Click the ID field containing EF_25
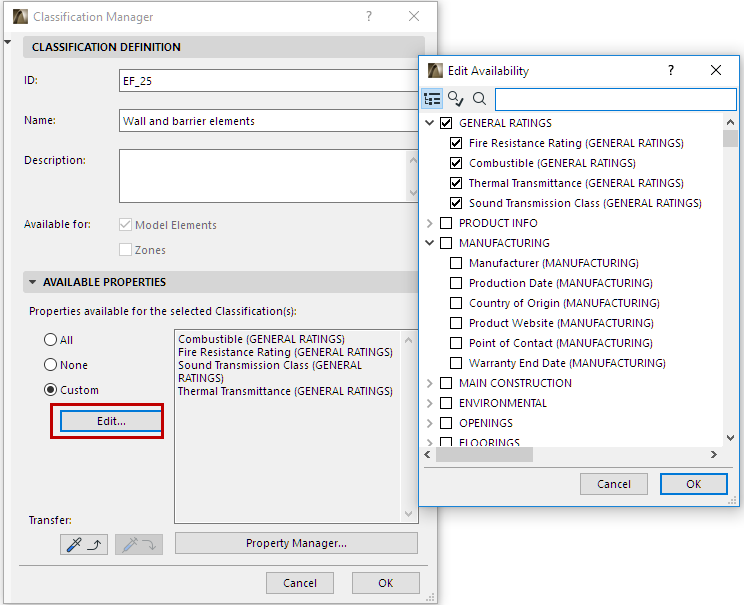The image size is (744, 605). [269, 81]
